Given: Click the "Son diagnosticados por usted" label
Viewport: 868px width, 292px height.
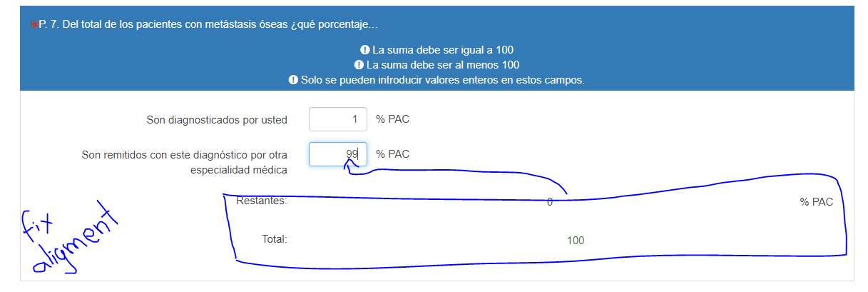Looking at the screenshot, I should tap(216, 120).
